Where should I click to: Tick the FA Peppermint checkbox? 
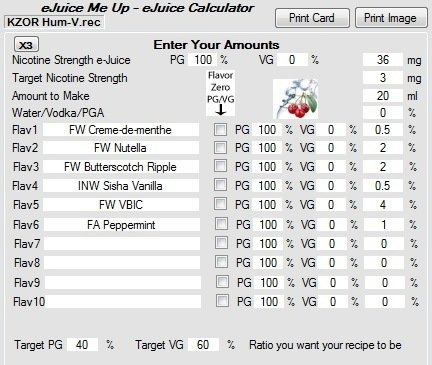point(222,224)
